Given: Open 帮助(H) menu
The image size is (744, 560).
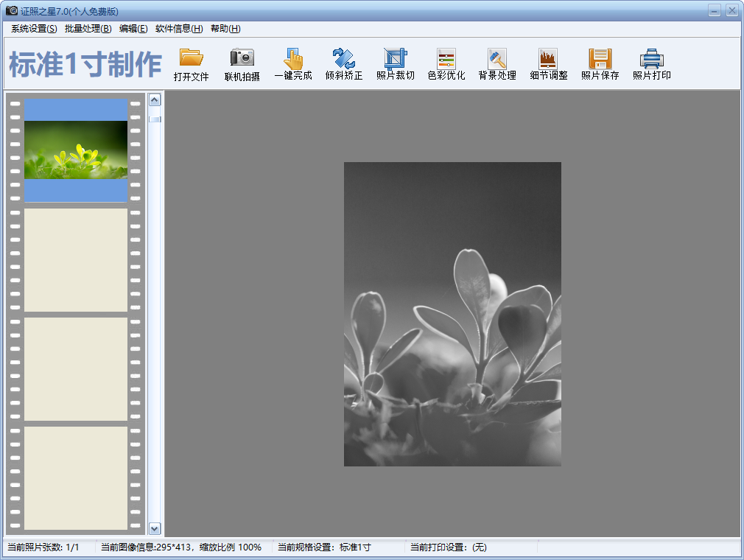Looking at the screenshot, I should pos(225,29).
